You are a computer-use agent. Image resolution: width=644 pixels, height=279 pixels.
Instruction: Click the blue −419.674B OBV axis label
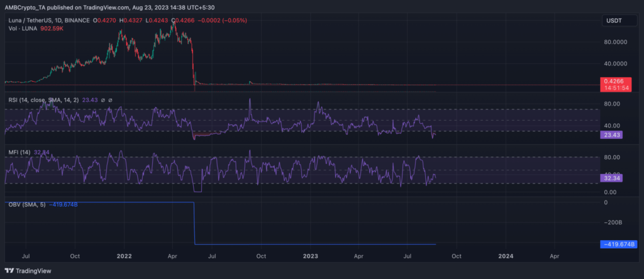pos(619,244)
